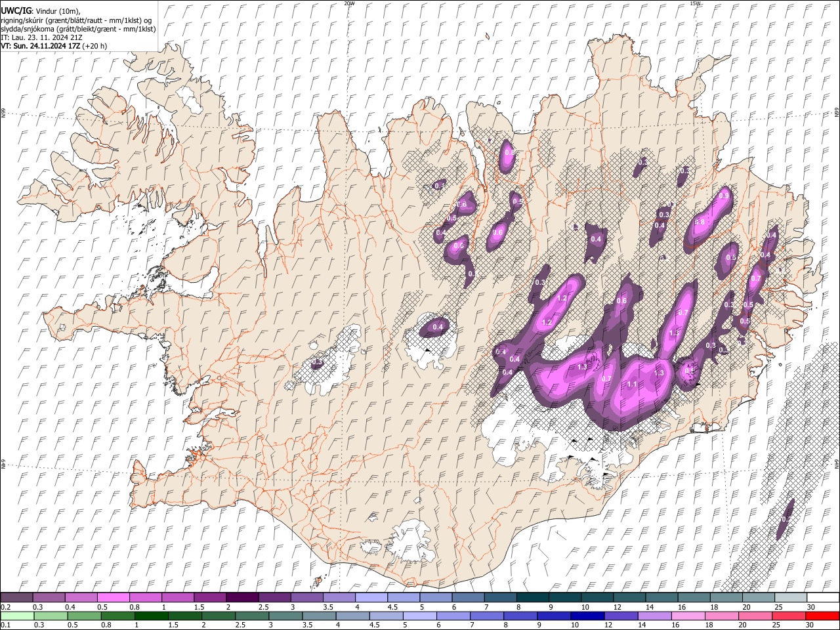Click the 'Vindur (10m)' text in the header
840x630 pixels.
(x=58, y=11)
